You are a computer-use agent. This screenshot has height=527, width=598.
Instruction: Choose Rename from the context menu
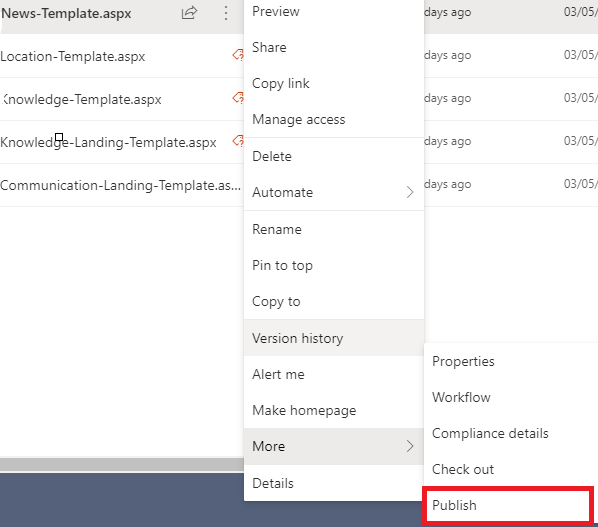point(334,229)
